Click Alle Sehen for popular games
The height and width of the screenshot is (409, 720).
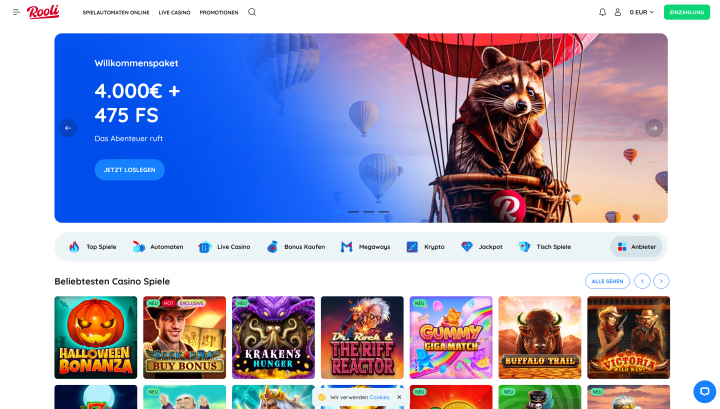[607, 281]
